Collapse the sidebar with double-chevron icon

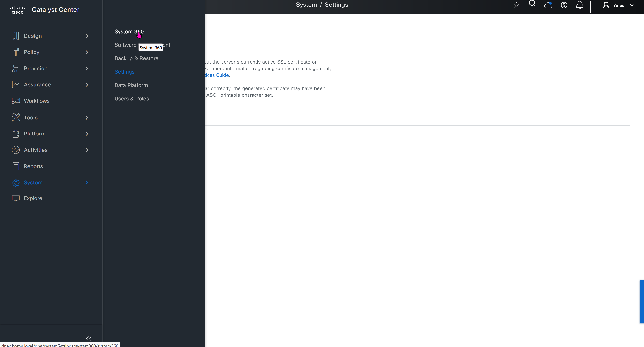click(x=89, y=338)
